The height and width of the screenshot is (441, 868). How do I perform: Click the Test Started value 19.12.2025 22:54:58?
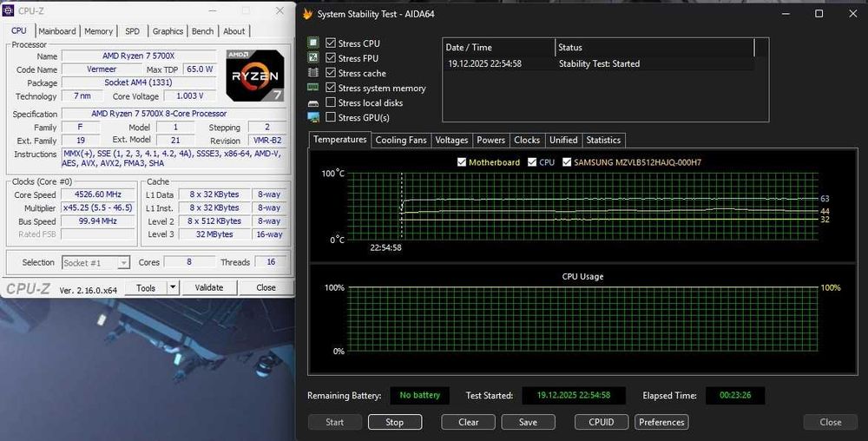click(574, 395)
